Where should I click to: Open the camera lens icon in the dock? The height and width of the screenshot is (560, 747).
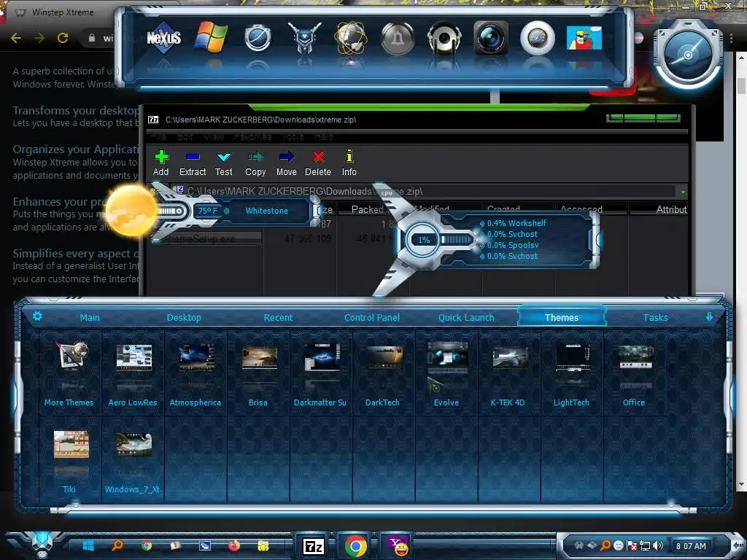(491, 38)
